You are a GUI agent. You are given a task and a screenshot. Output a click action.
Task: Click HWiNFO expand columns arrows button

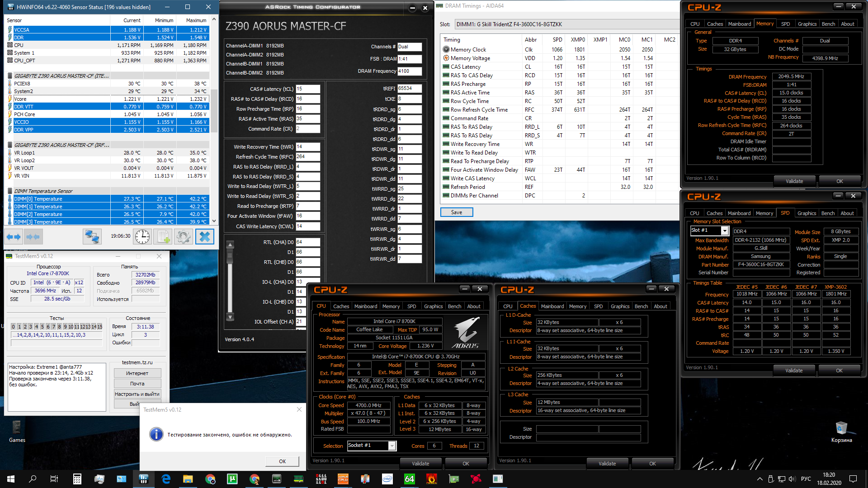pos(14,236)
